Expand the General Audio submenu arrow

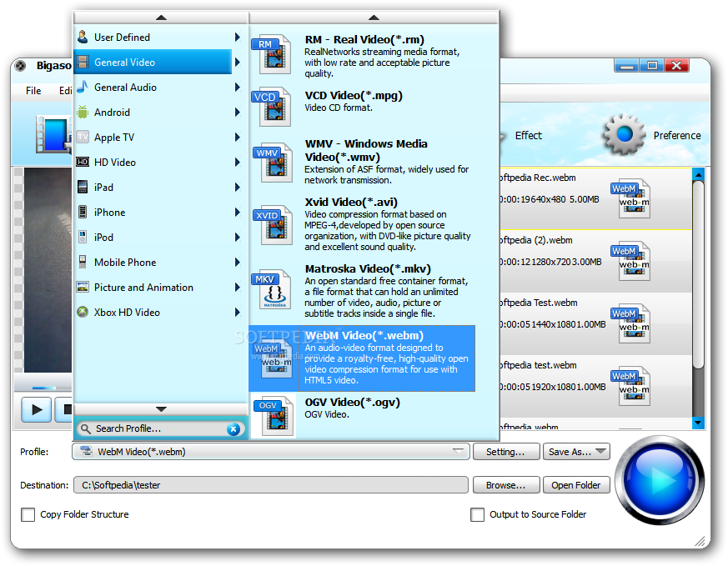tap(238, 87)
